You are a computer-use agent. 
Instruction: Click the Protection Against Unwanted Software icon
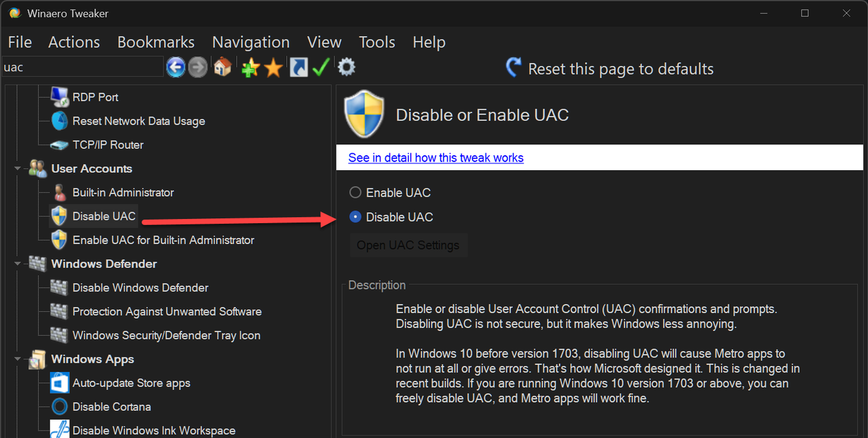[60, 311]
